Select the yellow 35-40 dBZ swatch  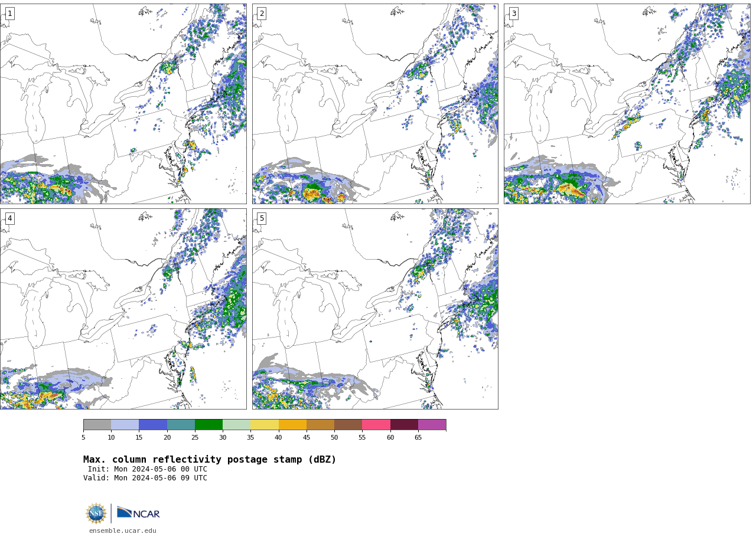coord(265,425)
